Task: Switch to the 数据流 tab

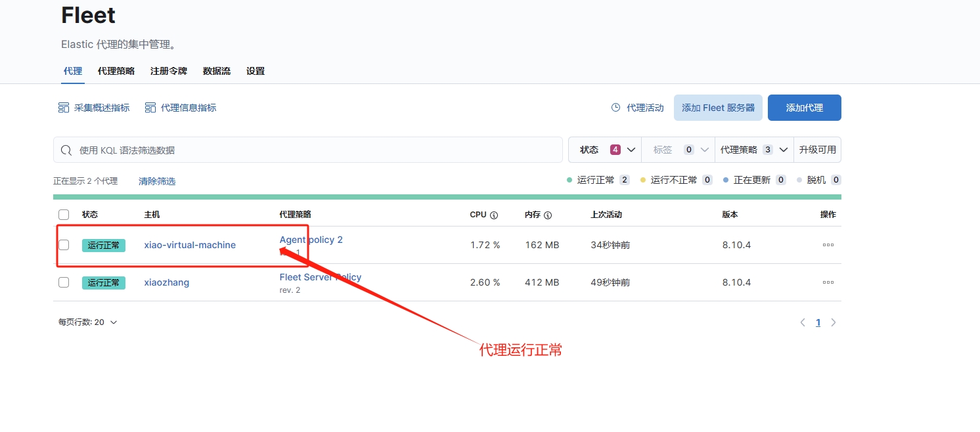Action: pos(217,71)
